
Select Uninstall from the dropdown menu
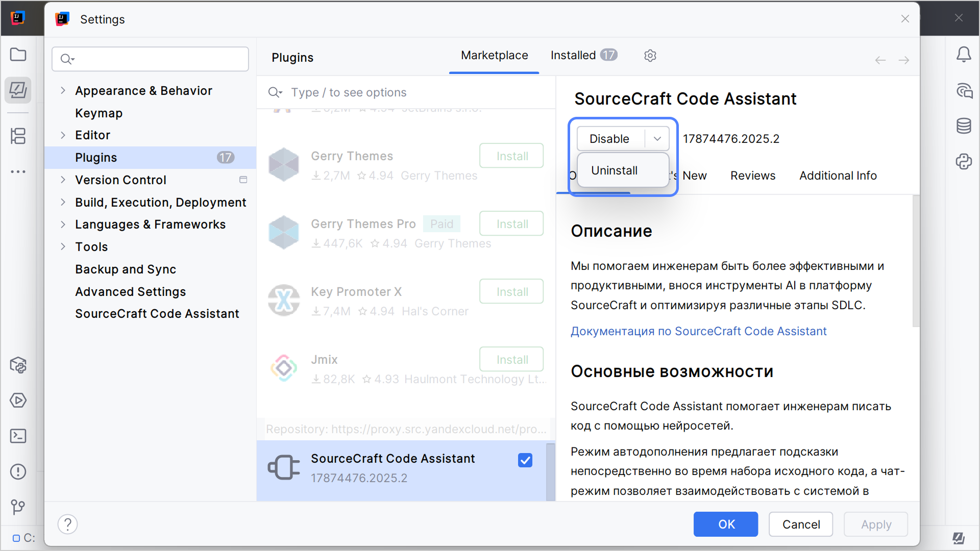[x=614, y=170]
